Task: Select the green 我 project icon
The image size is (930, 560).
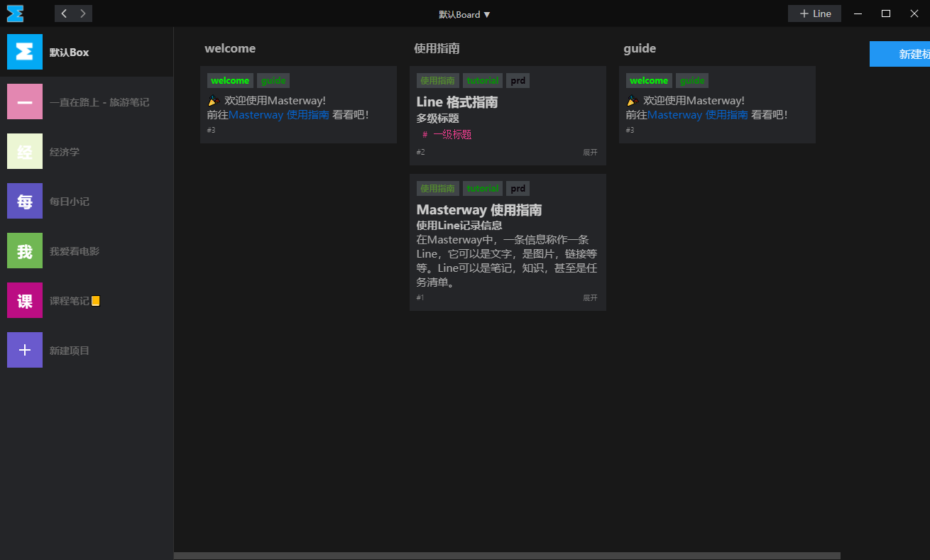Action: tap(25, 251)
